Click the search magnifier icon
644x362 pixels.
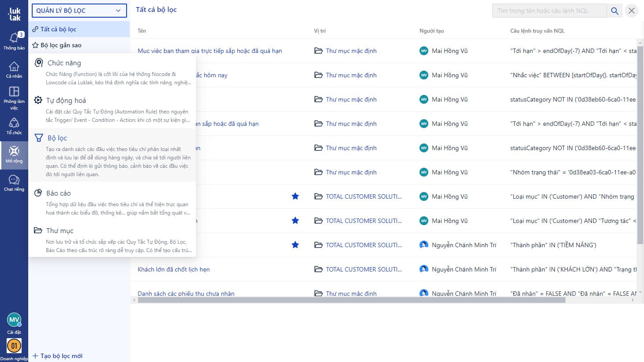pyautogui.click(x=614, y=11)
